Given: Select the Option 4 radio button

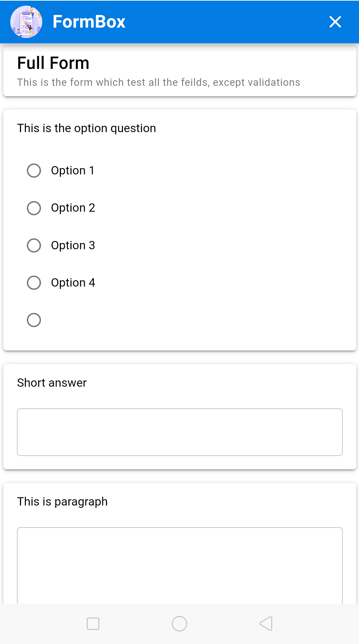Looking at the screenshot, I should pos(34,283).
